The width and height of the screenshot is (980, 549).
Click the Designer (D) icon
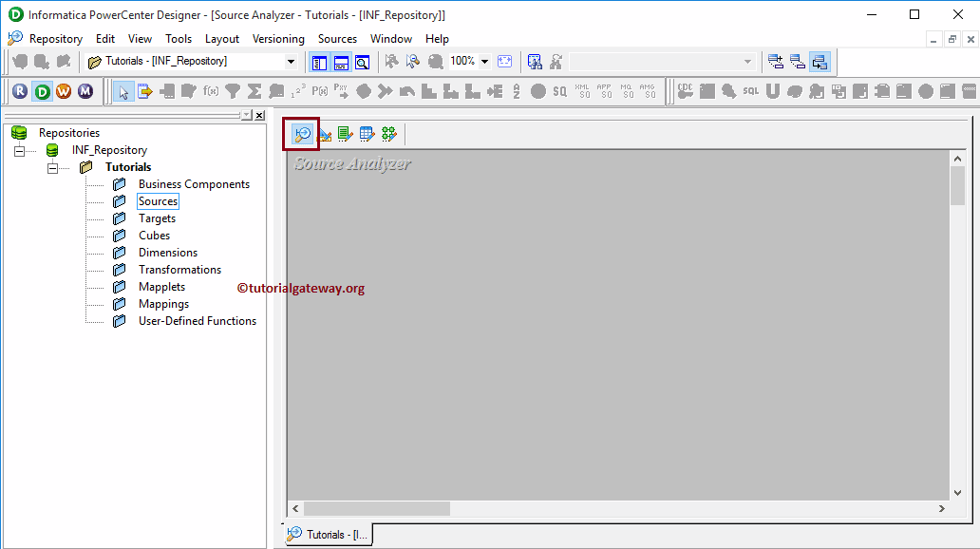[42, 91]
